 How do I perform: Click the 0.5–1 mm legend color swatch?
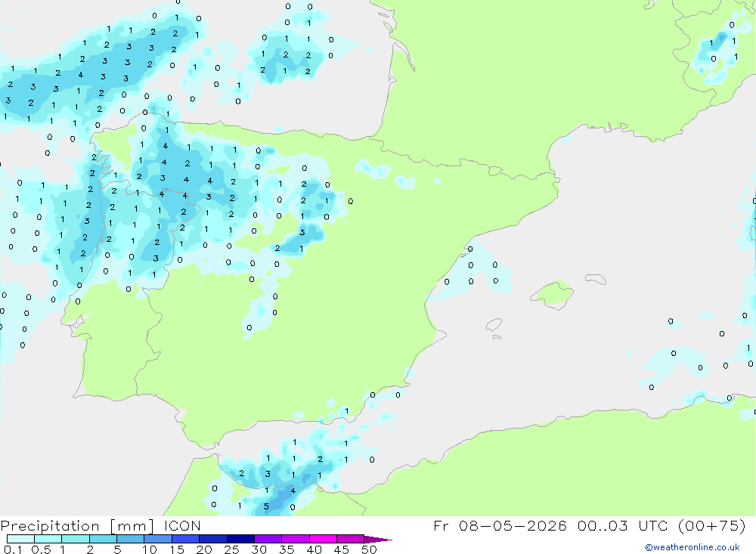tap(48, 539)
